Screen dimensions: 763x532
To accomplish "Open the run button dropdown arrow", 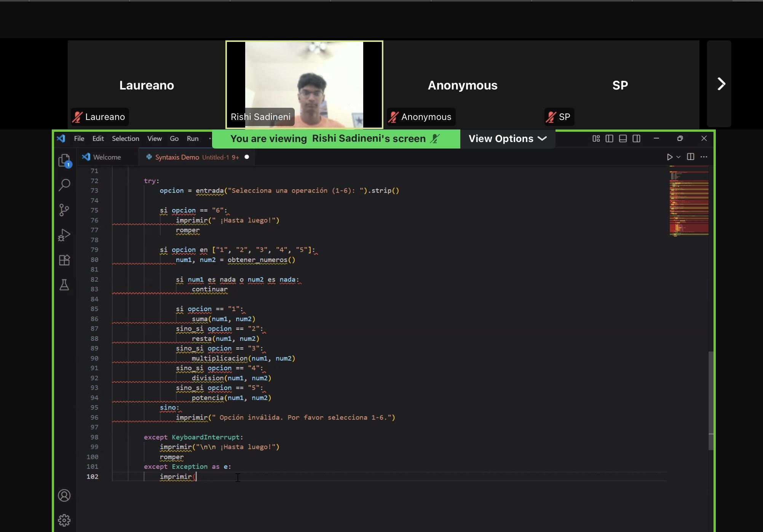I will [678, 157].
